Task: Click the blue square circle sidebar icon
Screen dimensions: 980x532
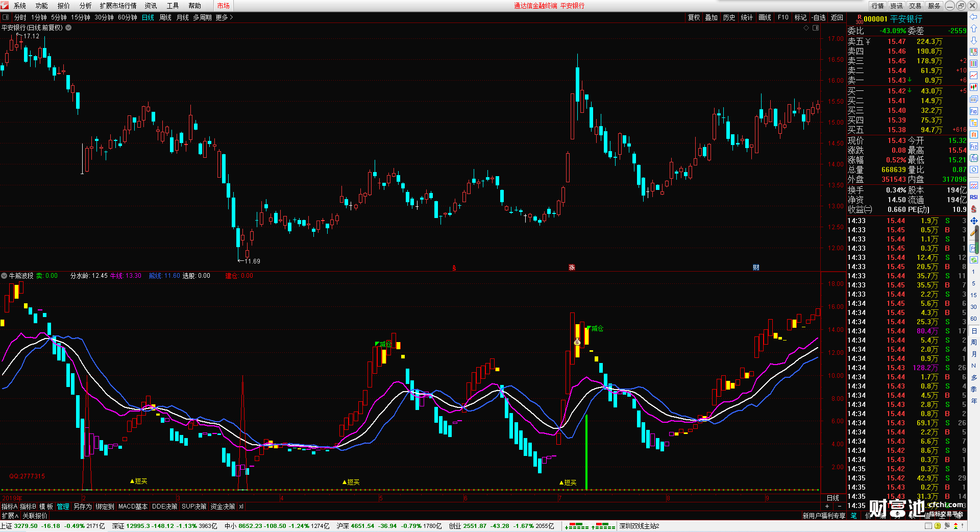Action: click(974, 170)
